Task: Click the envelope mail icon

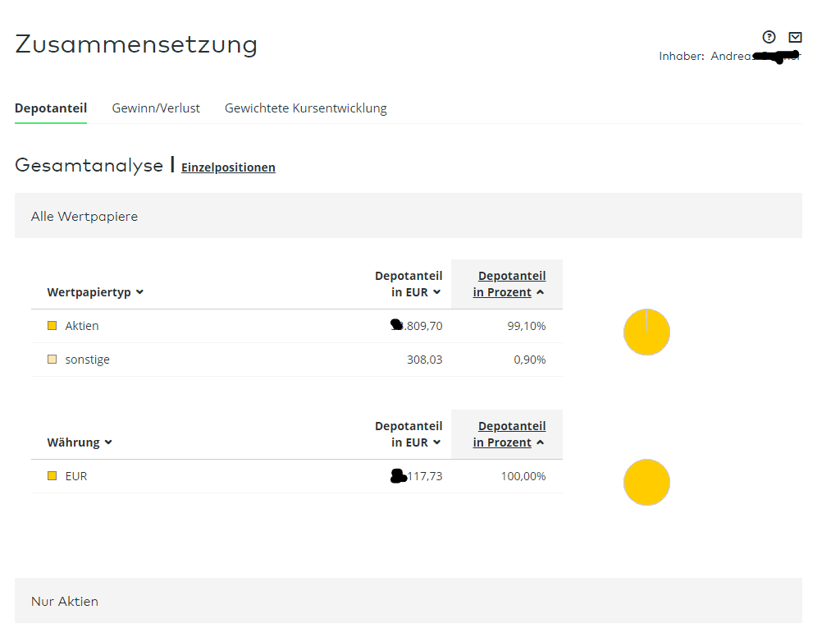Action: 795,37
